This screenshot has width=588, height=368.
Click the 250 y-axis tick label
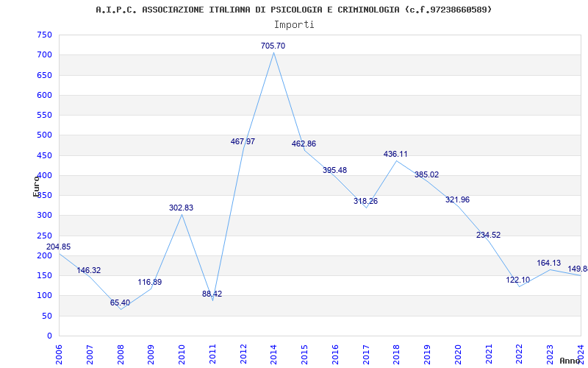(x=44, y=236)
